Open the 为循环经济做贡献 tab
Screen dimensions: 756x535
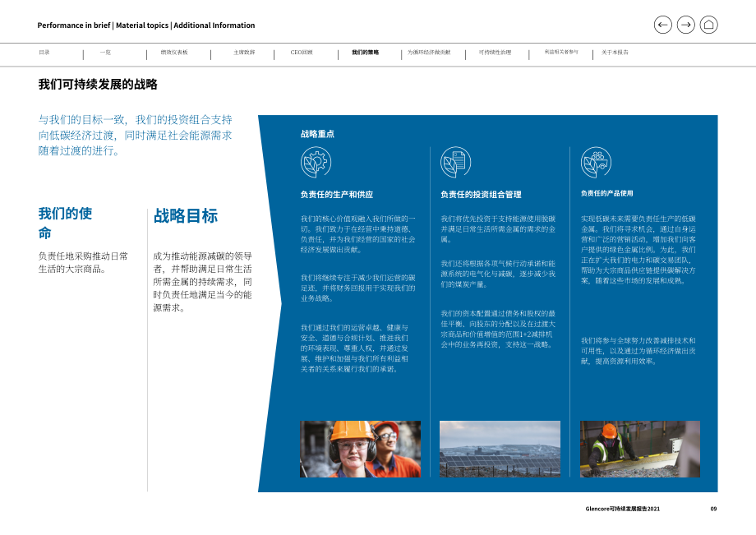coord(429,53)
